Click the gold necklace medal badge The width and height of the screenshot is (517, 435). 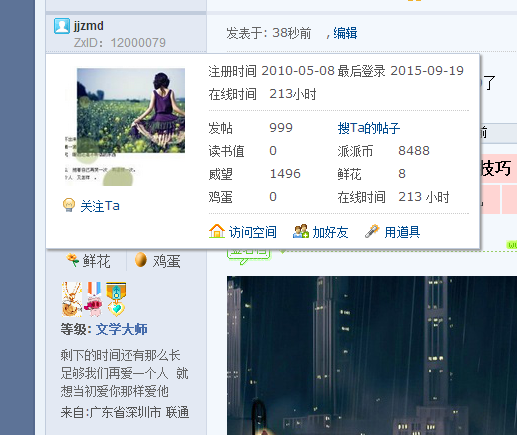coord(72,299)
